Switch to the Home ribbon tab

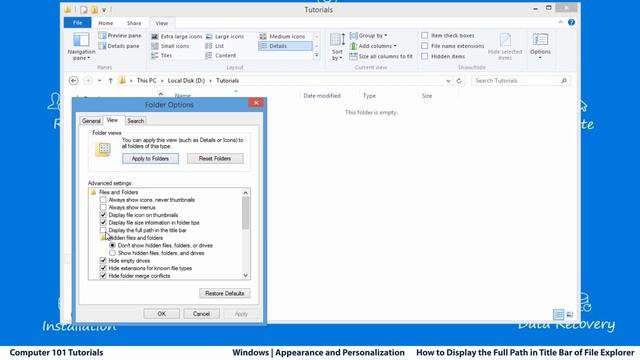[105, 23]
